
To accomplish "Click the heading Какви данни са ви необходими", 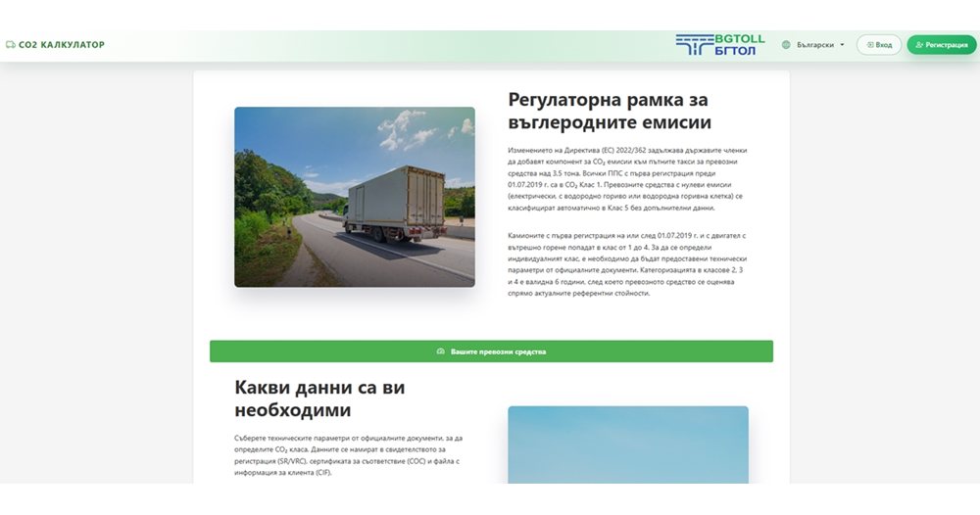I will [x=319, y=398].
